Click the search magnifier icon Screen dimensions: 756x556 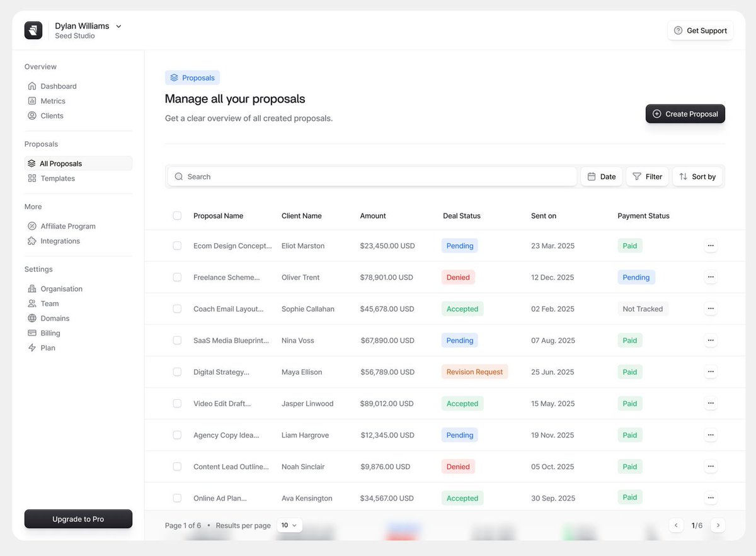point(179,177)
